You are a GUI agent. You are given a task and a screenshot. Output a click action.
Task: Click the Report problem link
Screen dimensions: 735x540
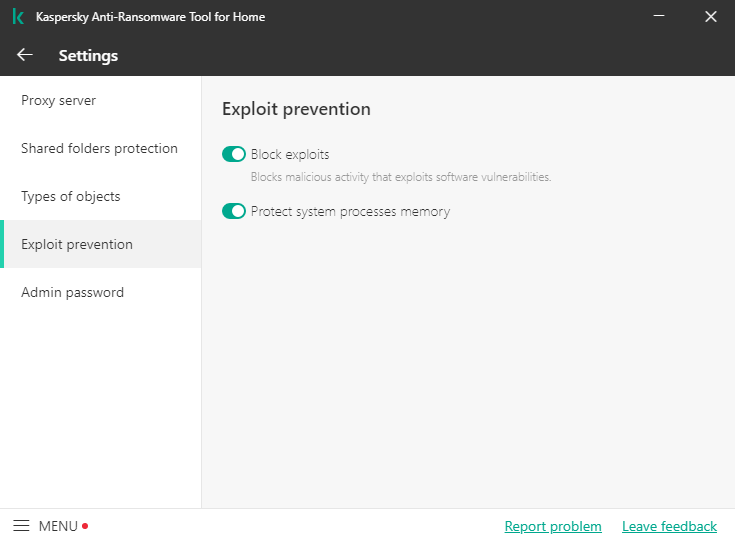tap(553, 526)
